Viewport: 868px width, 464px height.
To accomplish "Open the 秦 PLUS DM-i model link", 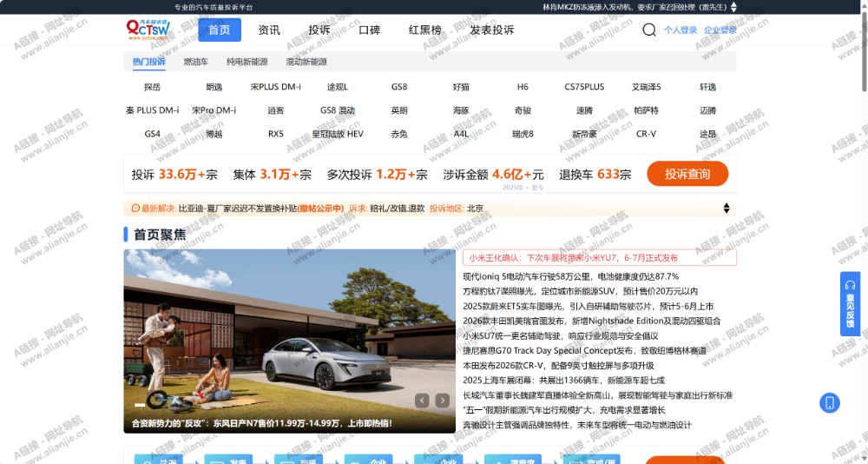I will pyautogui.click(x=152, y=110).
